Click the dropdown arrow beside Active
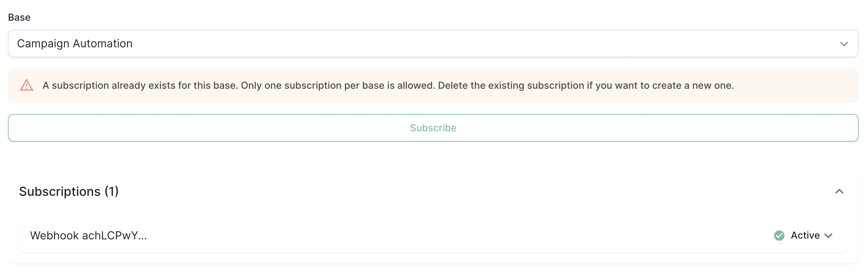Screen dimensions: 868x277 (829, 236)
